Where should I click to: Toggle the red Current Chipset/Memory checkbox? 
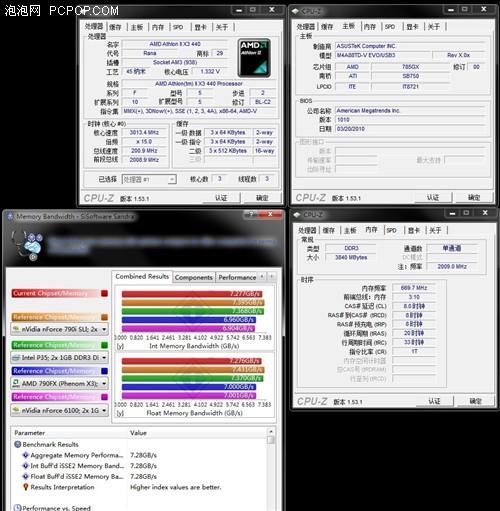coord(104,293)
